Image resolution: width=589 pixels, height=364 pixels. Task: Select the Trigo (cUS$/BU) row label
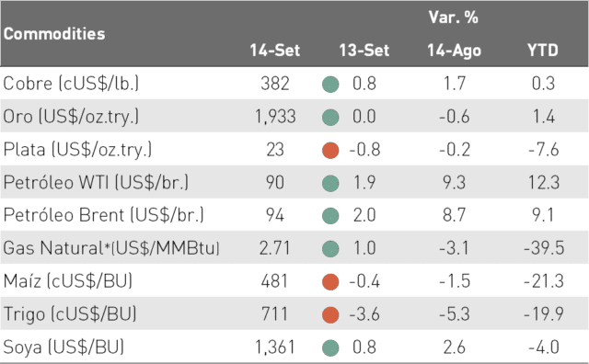70,314
